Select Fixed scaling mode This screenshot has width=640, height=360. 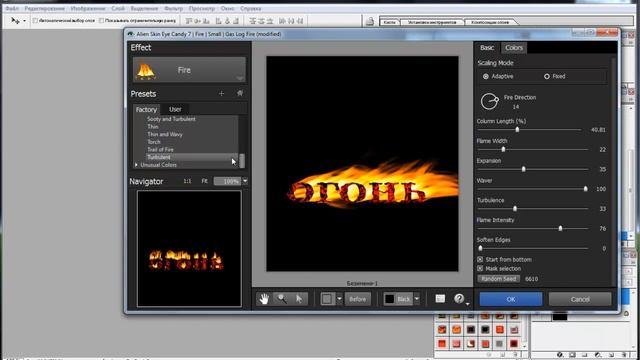pos(547,76)
